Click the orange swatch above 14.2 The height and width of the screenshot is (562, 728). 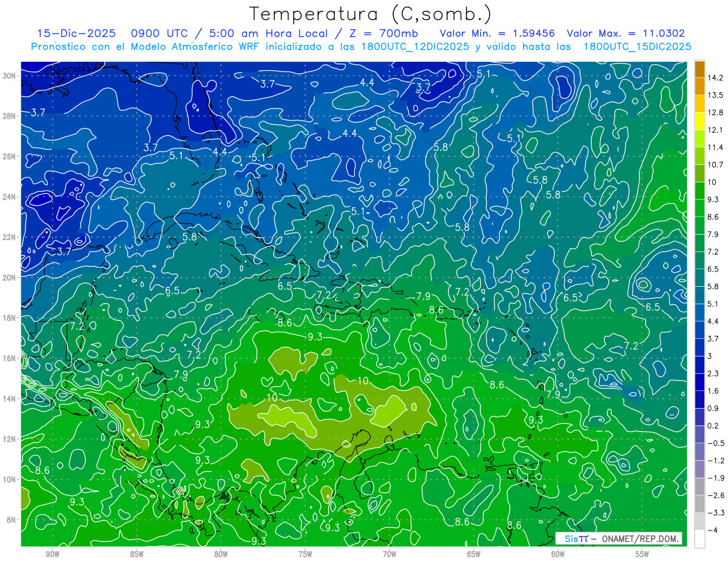point(699,69)
